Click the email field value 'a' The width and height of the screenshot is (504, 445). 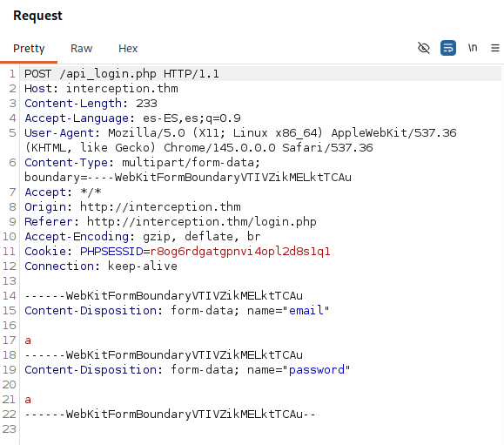[28, 340]
